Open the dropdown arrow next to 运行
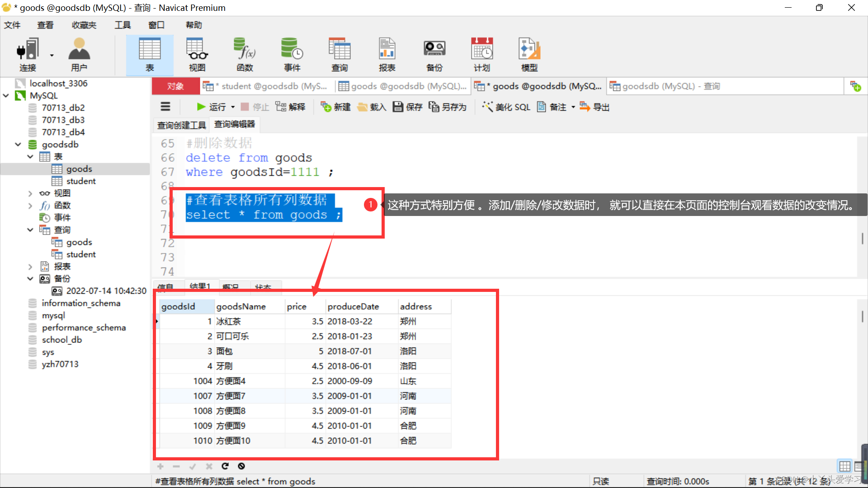868x488 pixels. [233, 107]
